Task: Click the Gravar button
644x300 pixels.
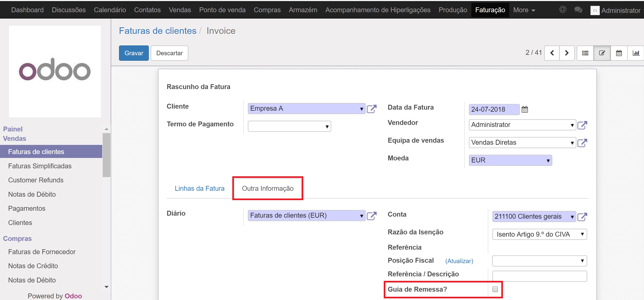Action: (134, 53)
